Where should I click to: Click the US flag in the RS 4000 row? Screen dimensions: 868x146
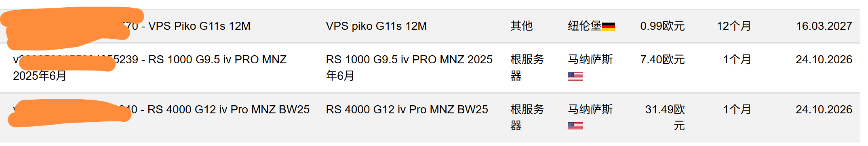(575, 126)
